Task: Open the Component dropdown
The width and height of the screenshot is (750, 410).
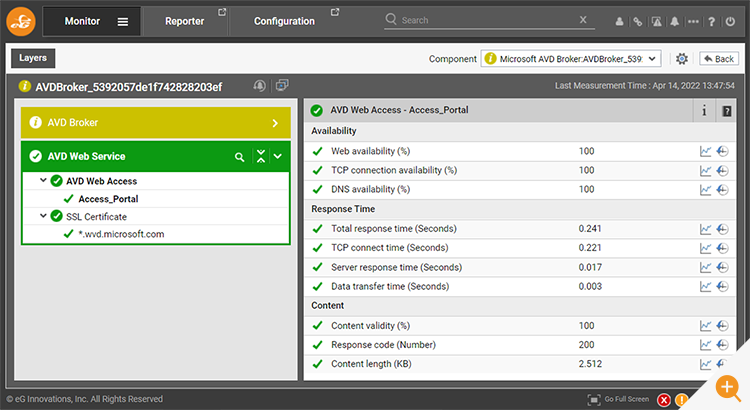Action: [x=571, y=59]
